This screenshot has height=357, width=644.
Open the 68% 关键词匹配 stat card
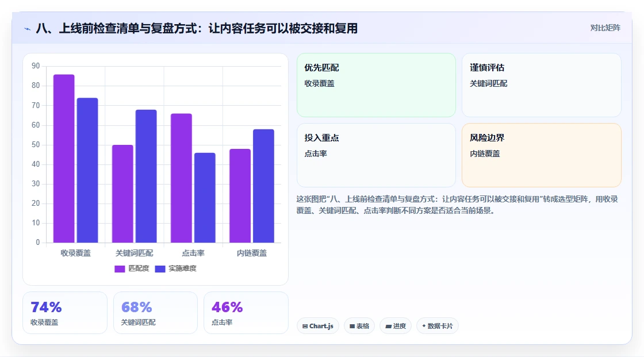[155, 313]
